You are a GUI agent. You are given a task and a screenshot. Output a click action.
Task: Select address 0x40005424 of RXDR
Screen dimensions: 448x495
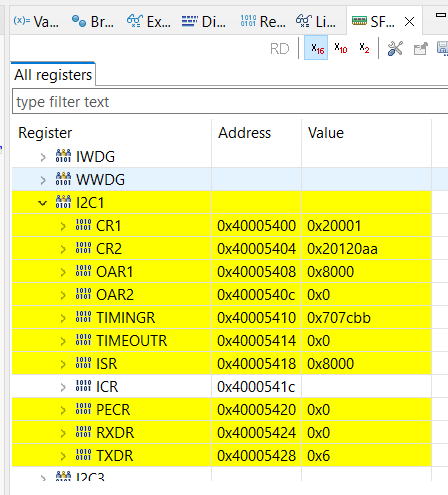click(256, 433)
